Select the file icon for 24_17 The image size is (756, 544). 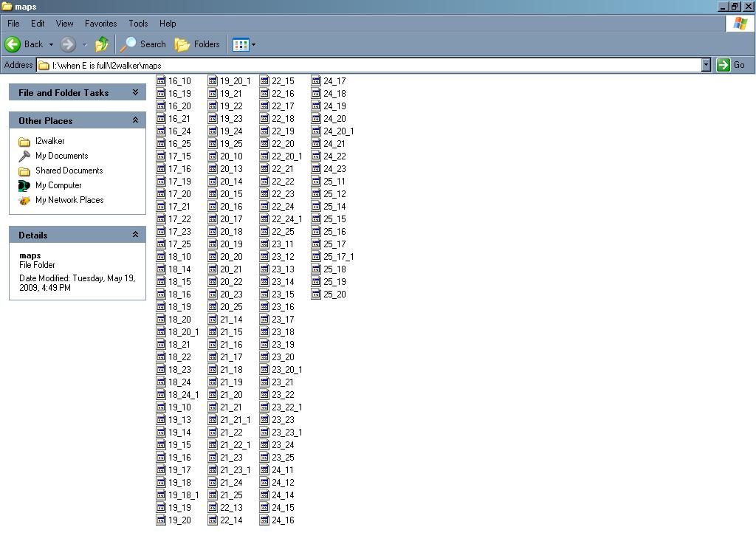click(316, 80)
